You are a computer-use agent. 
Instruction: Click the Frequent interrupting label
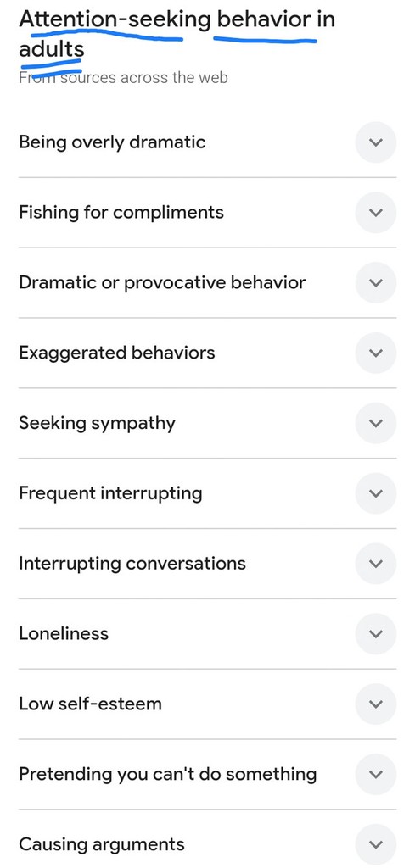coord(110,493)
